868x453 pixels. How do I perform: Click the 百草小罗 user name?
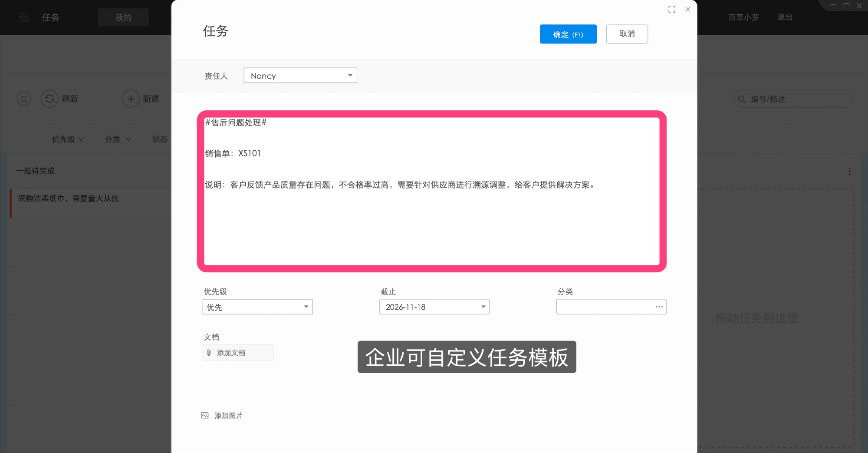(743, 17)
